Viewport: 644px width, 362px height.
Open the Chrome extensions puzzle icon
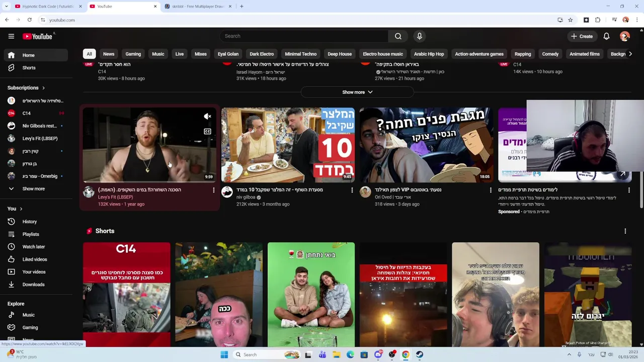click(598, 20)
